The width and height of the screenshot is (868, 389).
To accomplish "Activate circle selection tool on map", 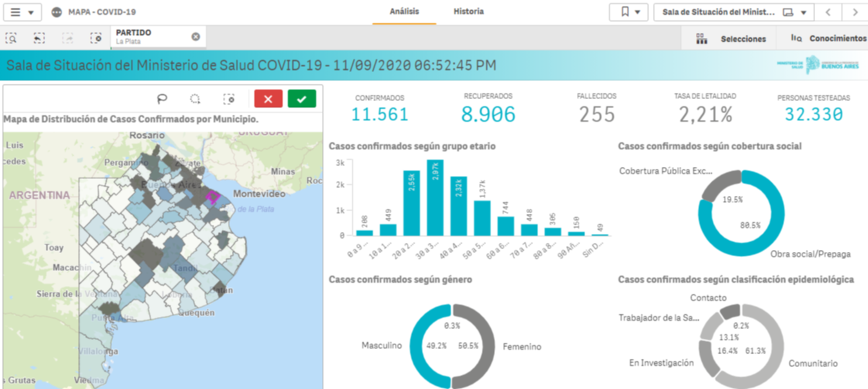I will tap(195, 99).
